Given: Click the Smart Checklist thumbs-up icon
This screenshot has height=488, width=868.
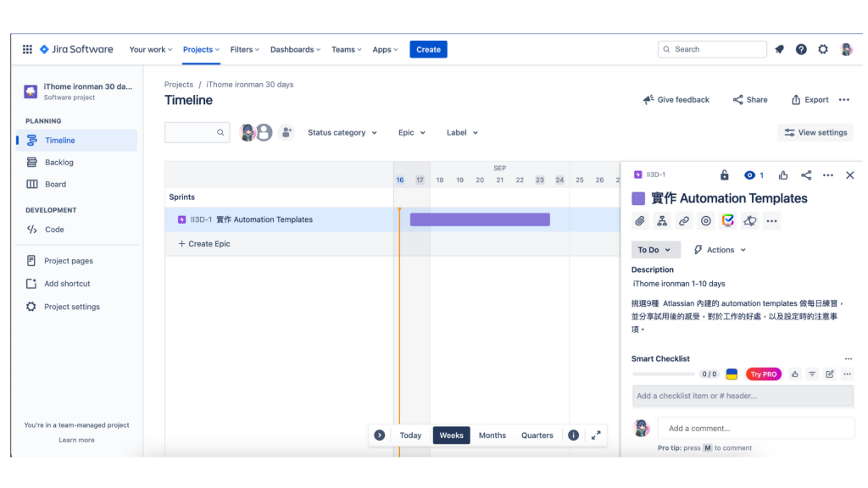Looking at the screenshot, I should coord(794,374).
